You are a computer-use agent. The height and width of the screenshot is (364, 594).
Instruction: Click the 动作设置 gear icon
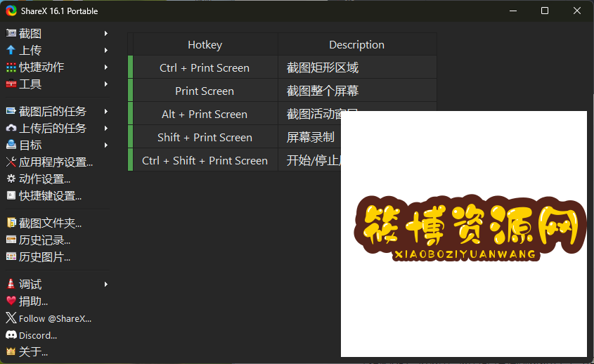tap(11, 178)
